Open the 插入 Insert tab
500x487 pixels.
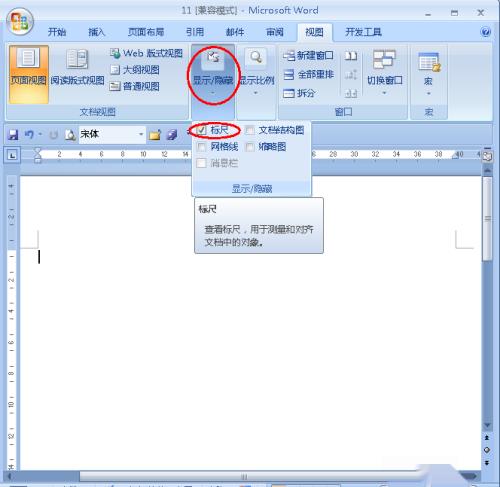pos(96,32)
